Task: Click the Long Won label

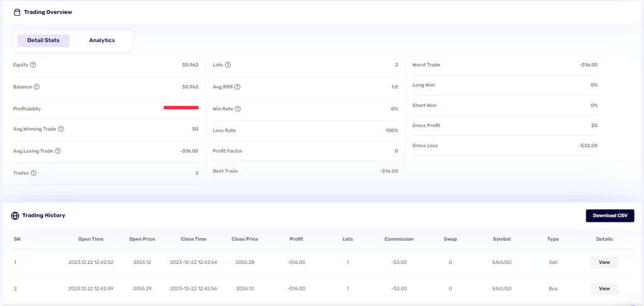Action: click(x=423, y=85)
